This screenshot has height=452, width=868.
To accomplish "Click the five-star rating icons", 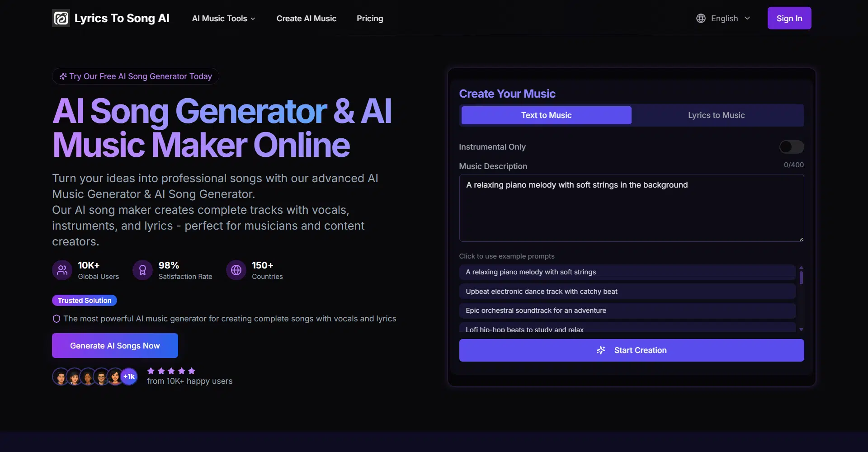I will click(171, 371).
